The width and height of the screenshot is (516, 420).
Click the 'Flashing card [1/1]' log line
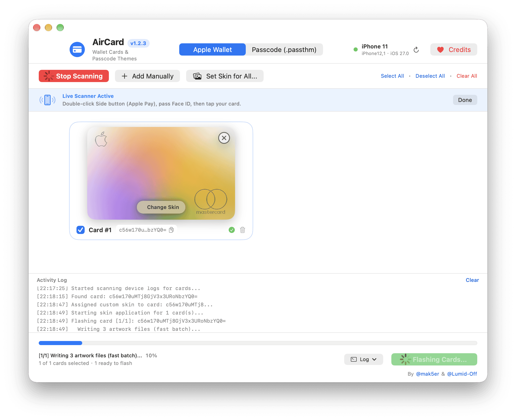click(x=131, y=321)
